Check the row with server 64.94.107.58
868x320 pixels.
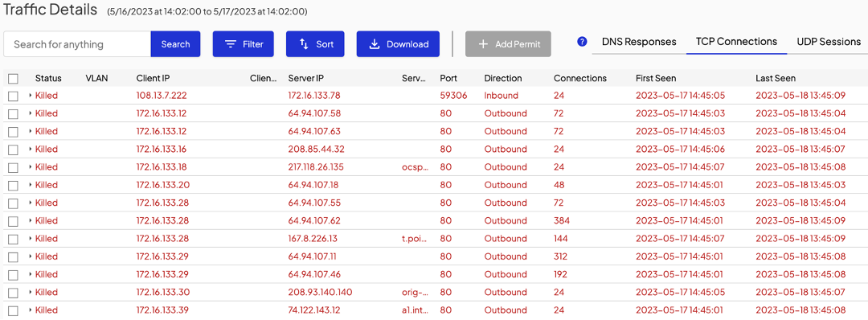[x=14, y=113]
